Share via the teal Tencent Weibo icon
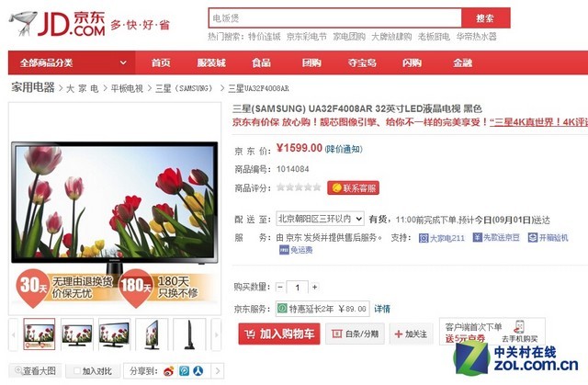 [x=184, y=371]
